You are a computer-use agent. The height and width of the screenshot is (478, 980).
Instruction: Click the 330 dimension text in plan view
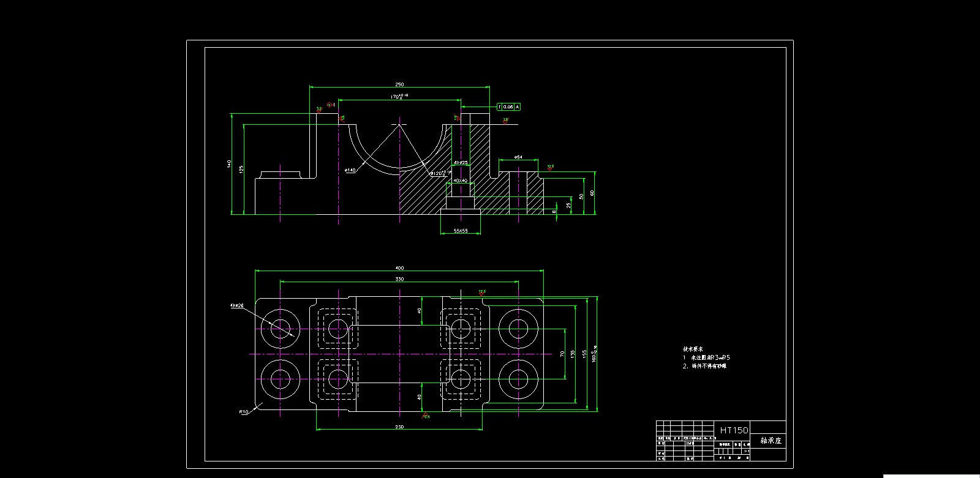pos(399,279)
